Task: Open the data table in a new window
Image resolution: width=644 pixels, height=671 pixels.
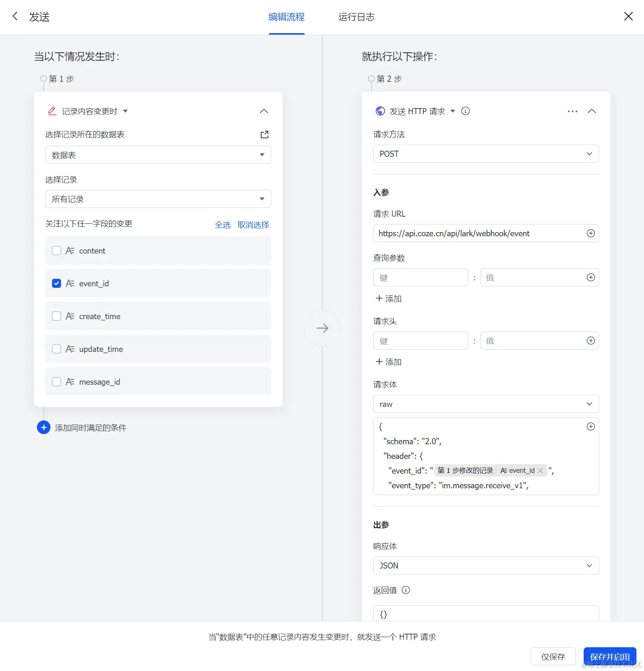Action: 265,135
